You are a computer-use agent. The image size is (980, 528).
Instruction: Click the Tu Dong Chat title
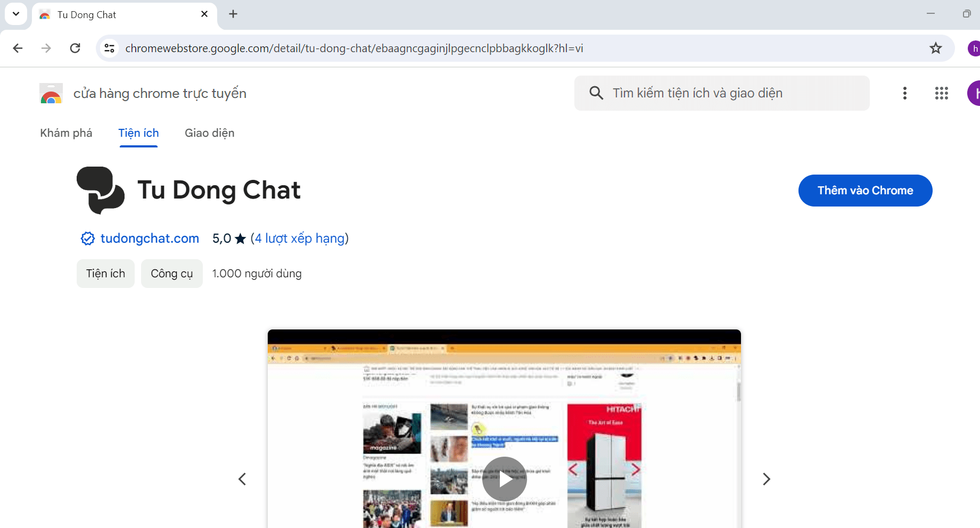[219, 190]
